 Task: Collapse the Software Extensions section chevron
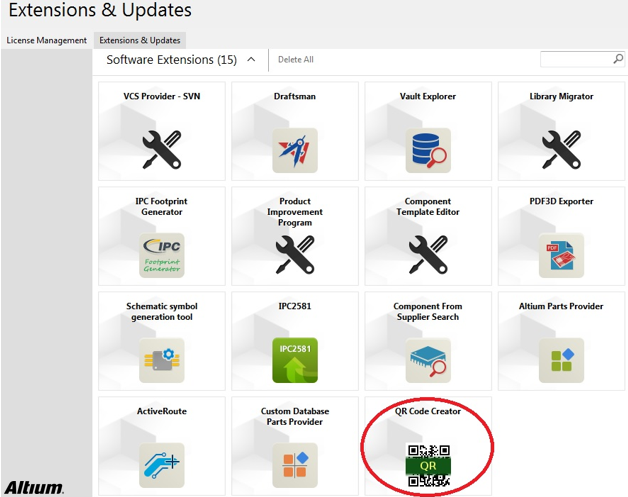(251, 60)
